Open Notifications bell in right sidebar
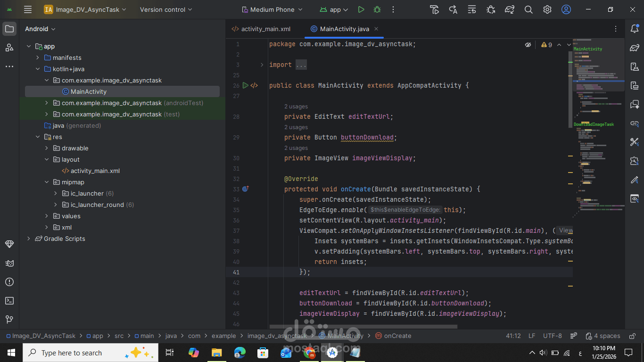This screenshot has height=362, width=644. 634,29
